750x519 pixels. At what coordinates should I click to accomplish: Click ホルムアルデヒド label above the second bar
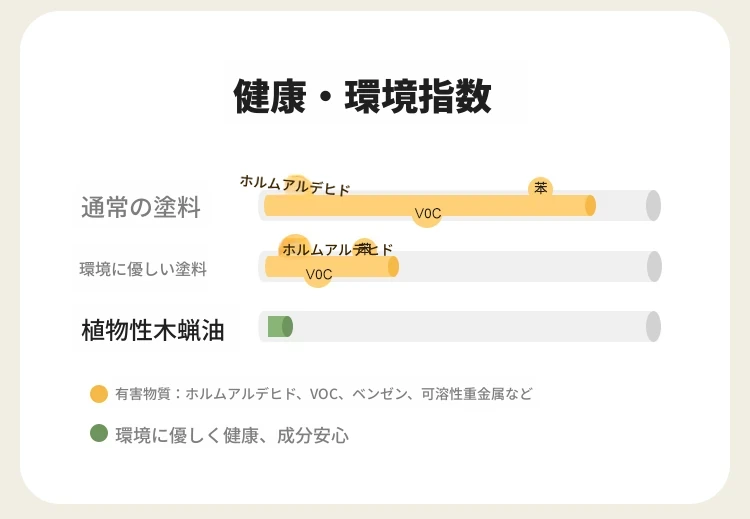click(x=338, y=249)
